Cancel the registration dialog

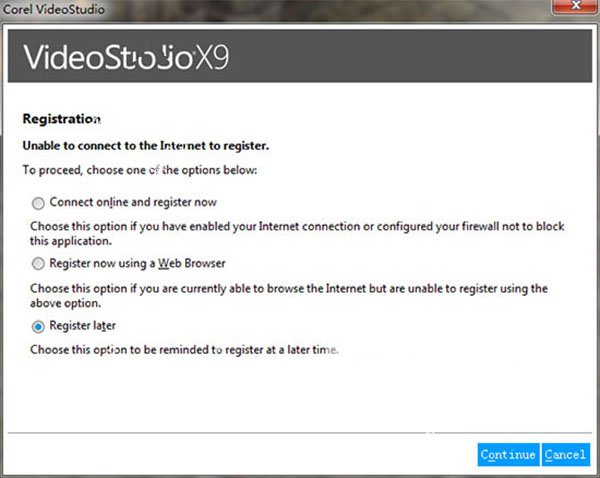566,455
